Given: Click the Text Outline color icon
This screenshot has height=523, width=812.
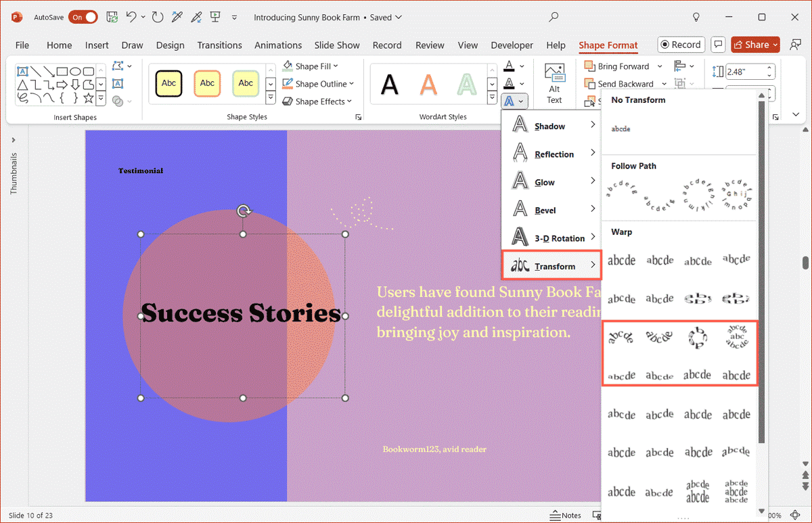Looking at the screenshot, I should pos(509,84).
